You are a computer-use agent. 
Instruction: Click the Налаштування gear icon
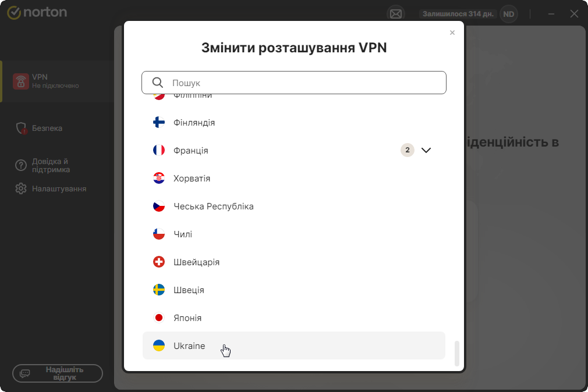(20, 188)
